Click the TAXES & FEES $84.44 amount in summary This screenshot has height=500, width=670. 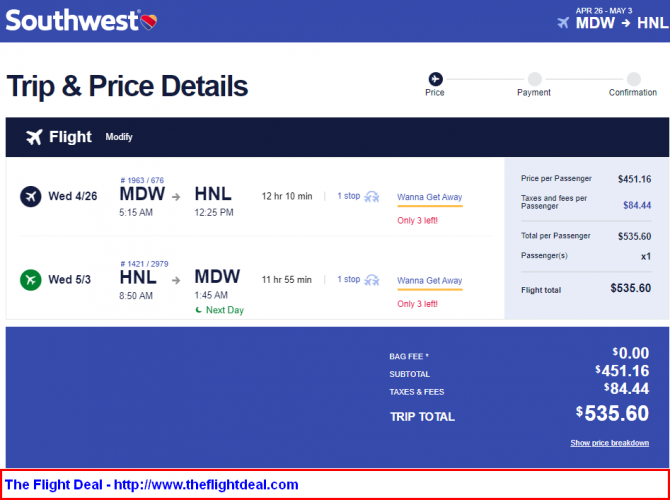(626, 389)
